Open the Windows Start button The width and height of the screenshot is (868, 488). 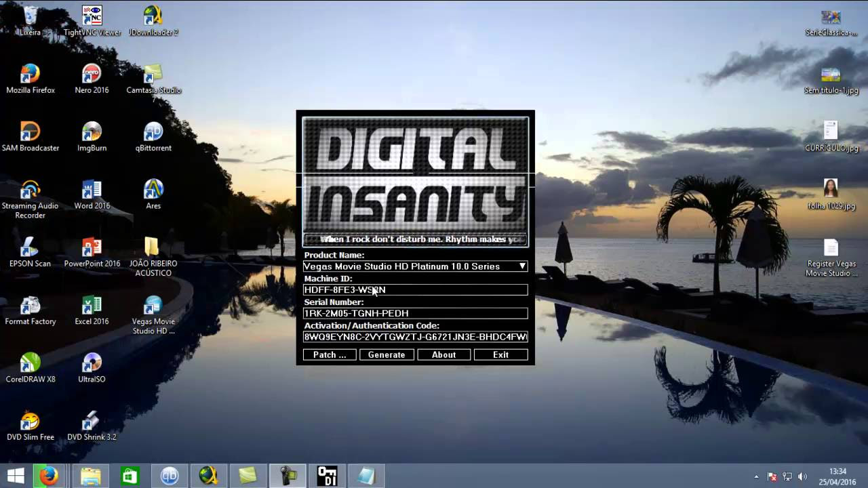pos(16,476)
